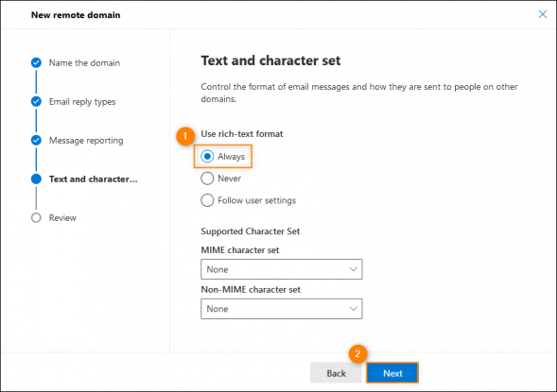Click the Email reply types checkmark icon
The height and width of the screenshot is (392, 557).
pyautogui.click(x=36, y=101)
